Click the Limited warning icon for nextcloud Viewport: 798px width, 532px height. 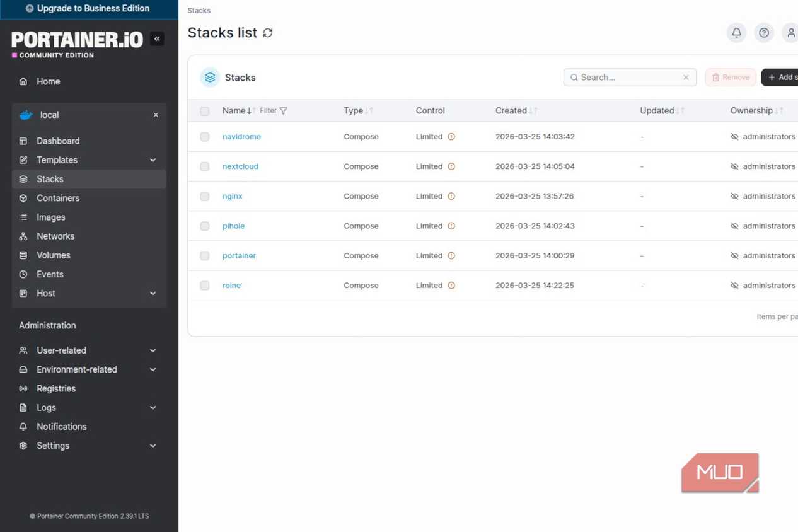tap(451, 166)
